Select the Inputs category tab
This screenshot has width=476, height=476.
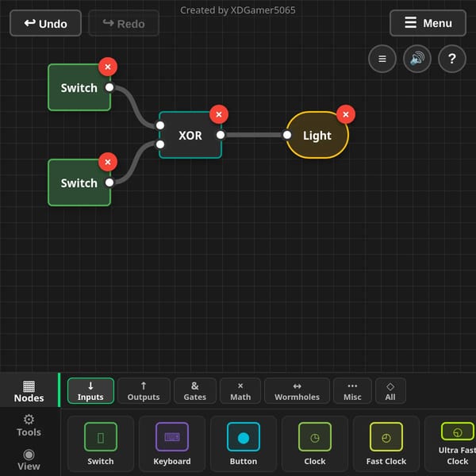coord(90,391)
